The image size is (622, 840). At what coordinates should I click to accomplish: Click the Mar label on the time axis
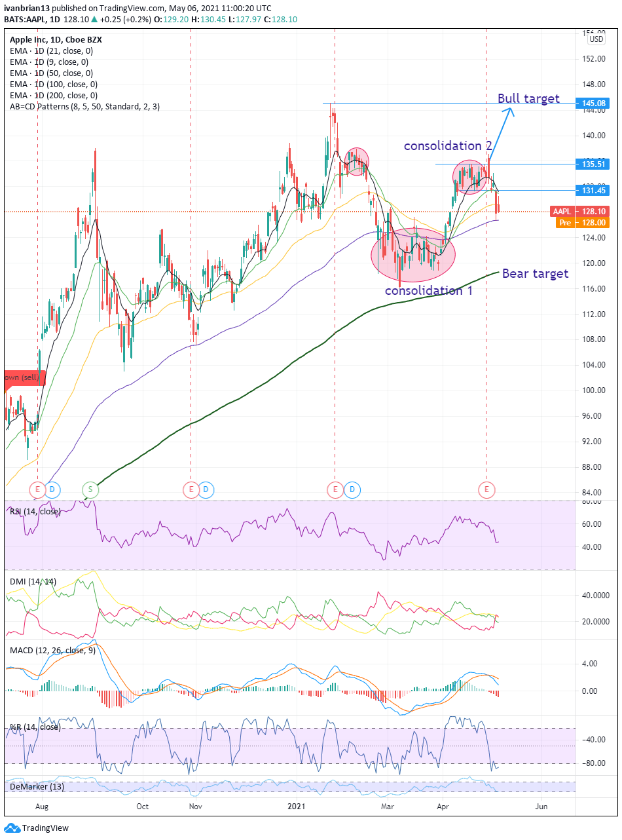pos(388,807)
